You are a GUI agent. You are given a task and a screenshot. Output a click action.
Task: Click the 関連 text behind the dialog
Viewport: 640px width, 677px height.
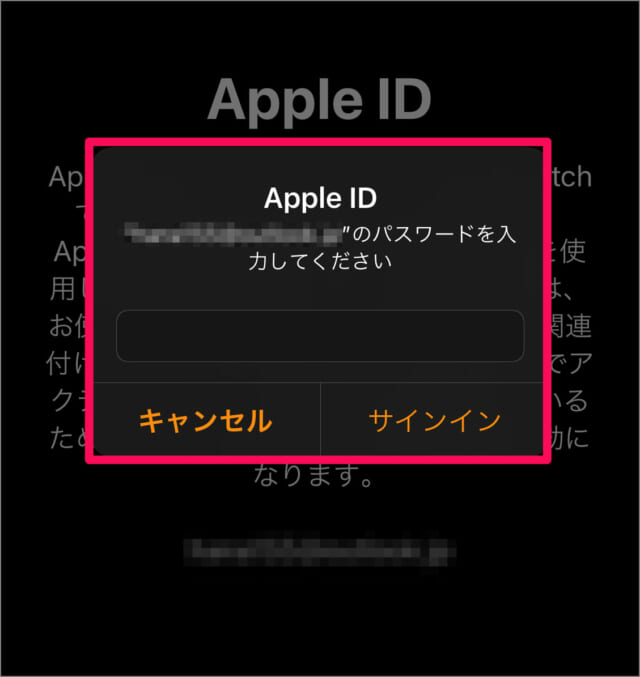point(571,326)
